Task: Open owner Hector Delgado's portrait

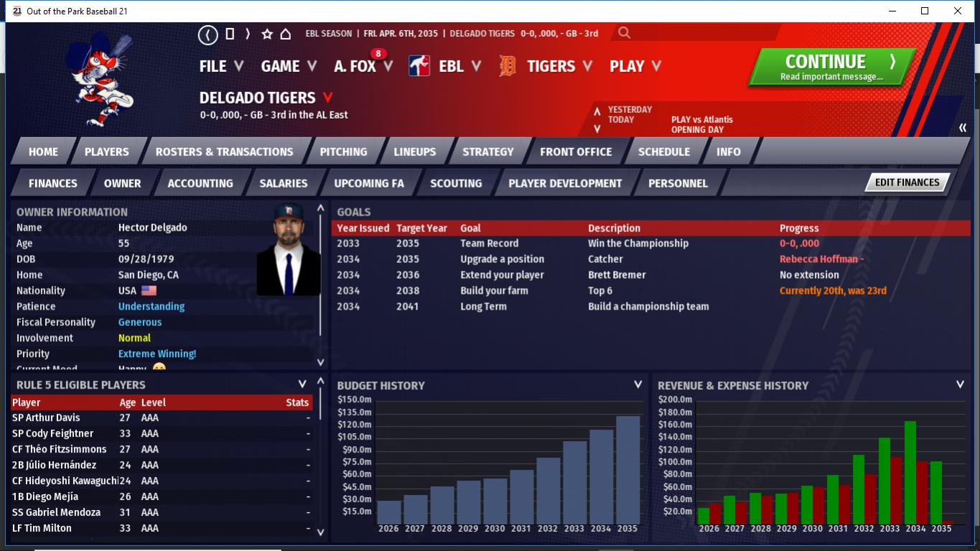Action: [289, 249]
